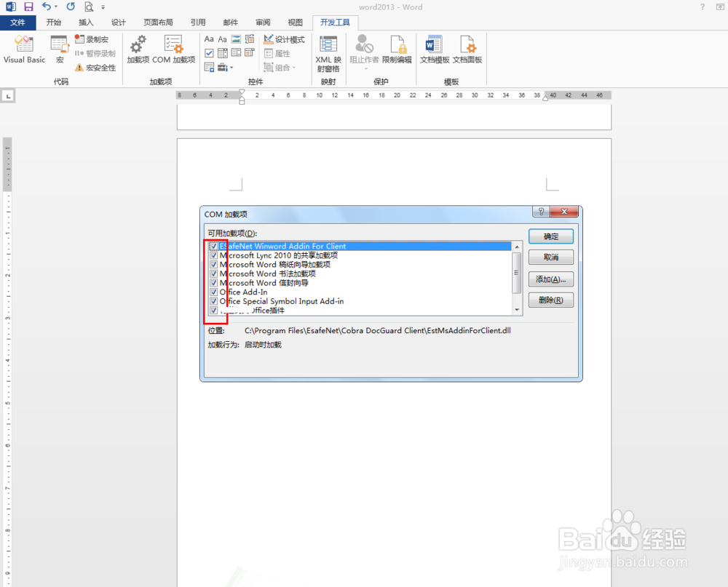Expand the 组合 group dropdown
The image size is (728, 587).
point(294,68)
